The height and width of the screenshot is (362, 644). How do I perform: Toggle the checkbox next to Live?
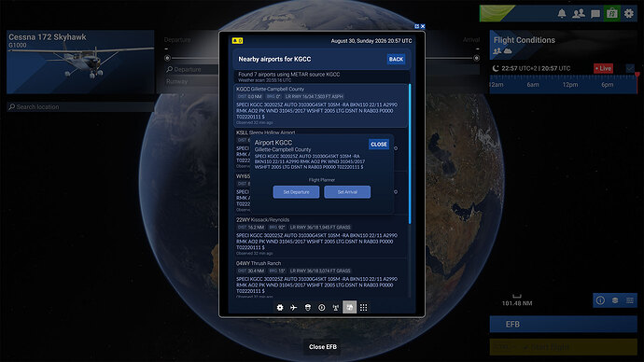point(630,68)
